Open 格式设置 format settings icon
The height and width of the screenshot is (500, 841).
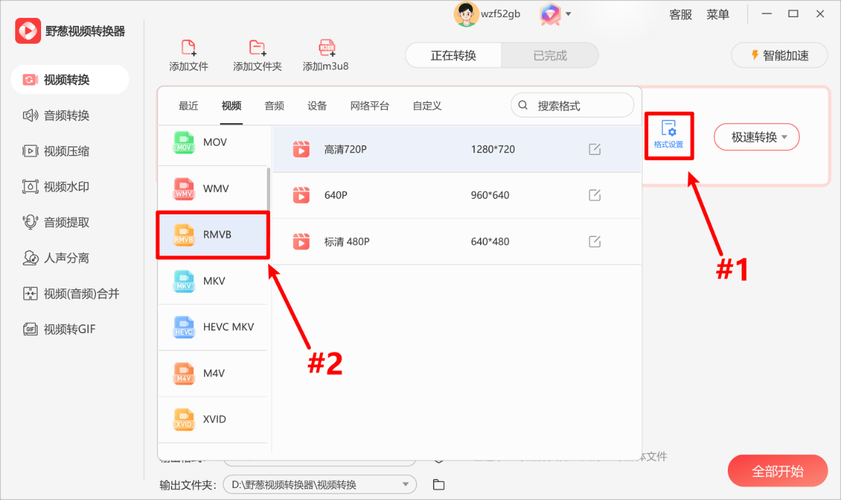click(x=668, y=128)
